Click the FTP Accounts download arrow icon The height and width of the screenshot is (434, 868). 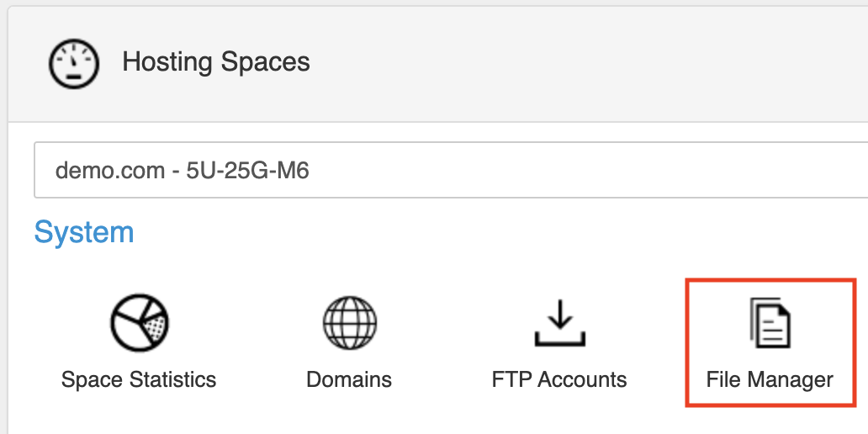click(x=559, y=315)
